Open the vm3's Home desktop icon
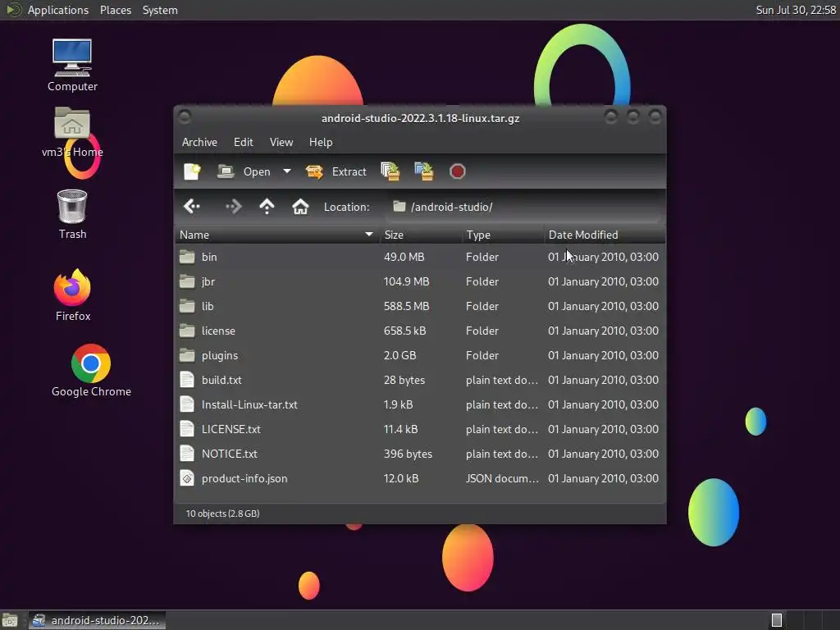The width and height of the screenshot is (840, 630). click(72, 132)
